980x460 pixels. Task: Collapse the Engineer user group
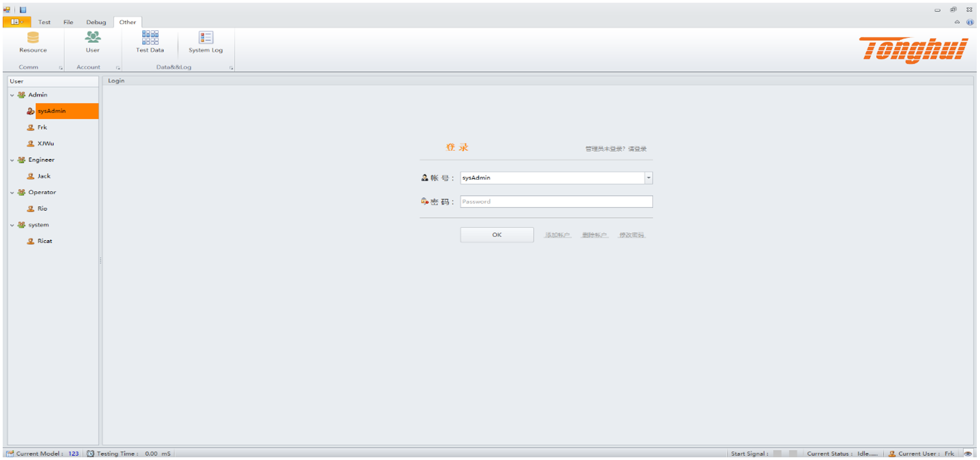[x=12, y=160]
